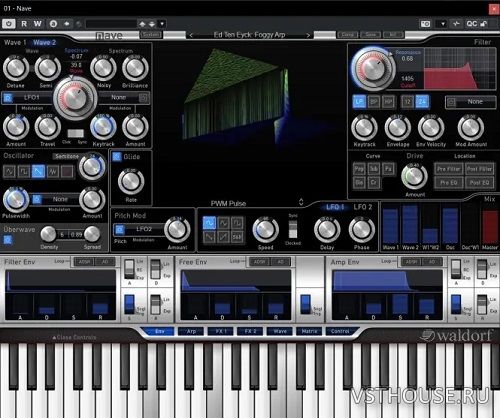The height and width of the screenshot is (418, 500).
Task: Select the square oscillator waveform
Action: tap(24, 171)
